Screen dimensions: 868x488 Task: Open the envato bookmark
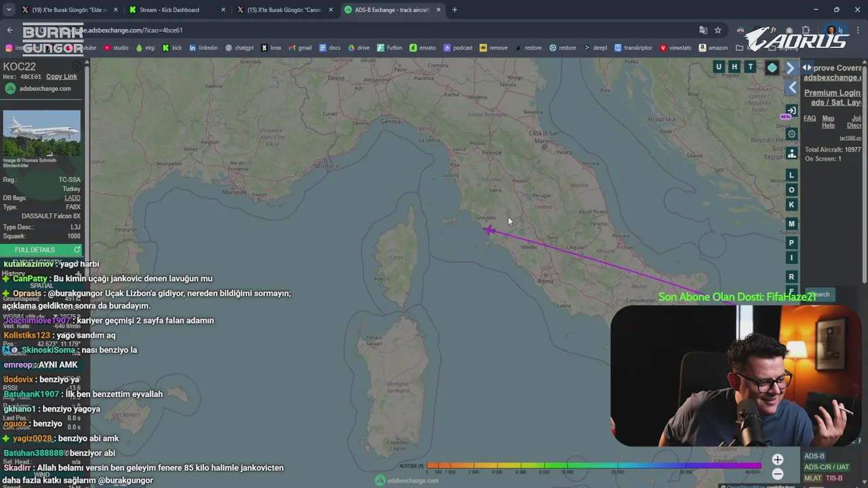(422, 47)
